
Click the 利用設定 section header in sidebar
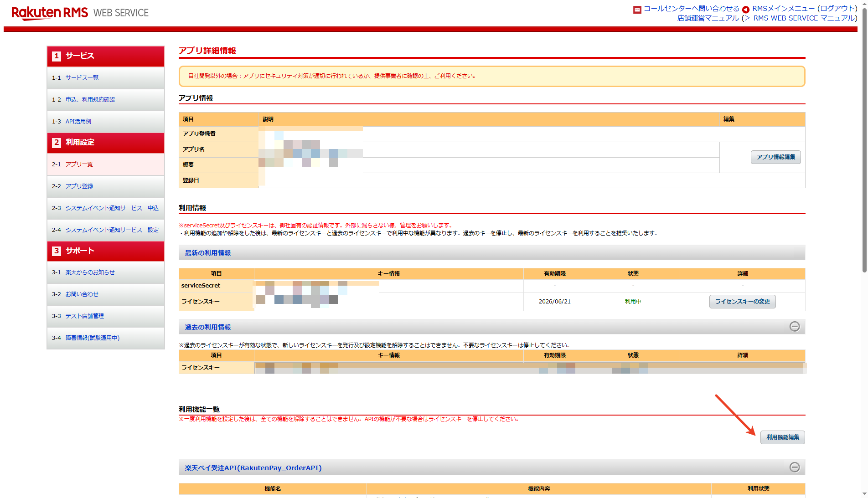click(x=106, y=143)
